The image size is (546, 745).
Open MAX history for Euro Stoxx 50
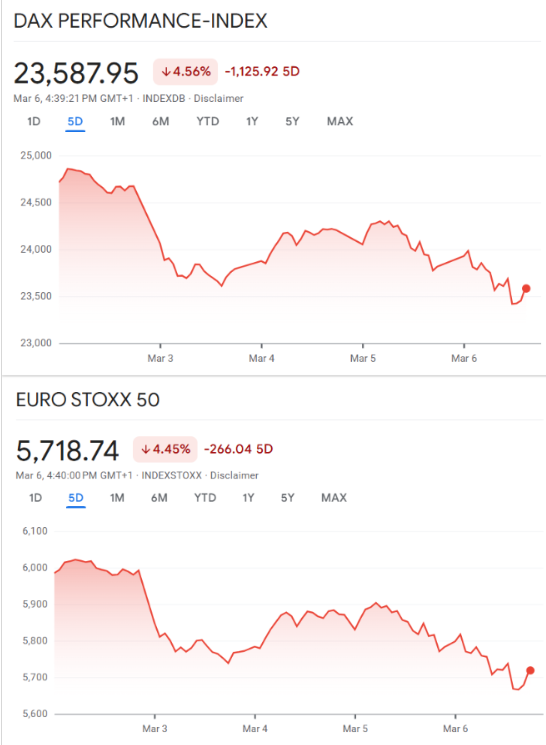pyautogui.click(x=334, y=498)
